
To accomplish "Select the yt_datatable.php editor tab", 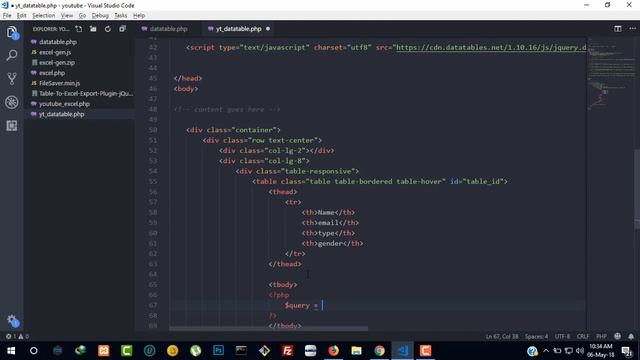I will point(238,29).
